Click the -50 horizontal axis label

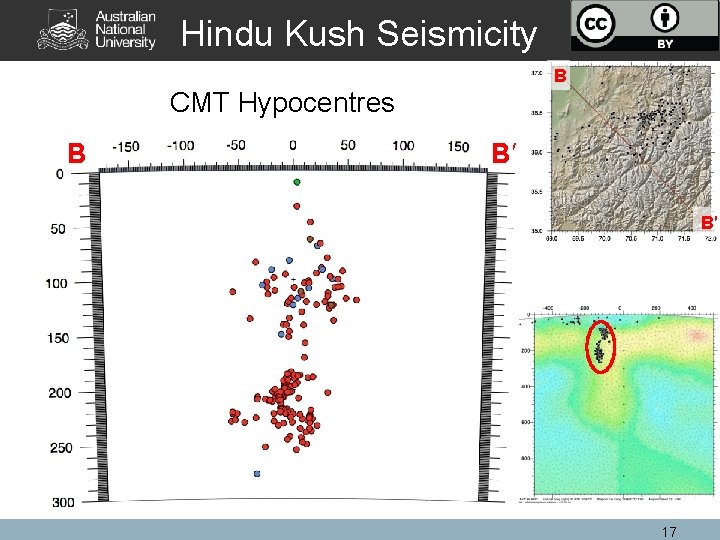coord(236,146)
